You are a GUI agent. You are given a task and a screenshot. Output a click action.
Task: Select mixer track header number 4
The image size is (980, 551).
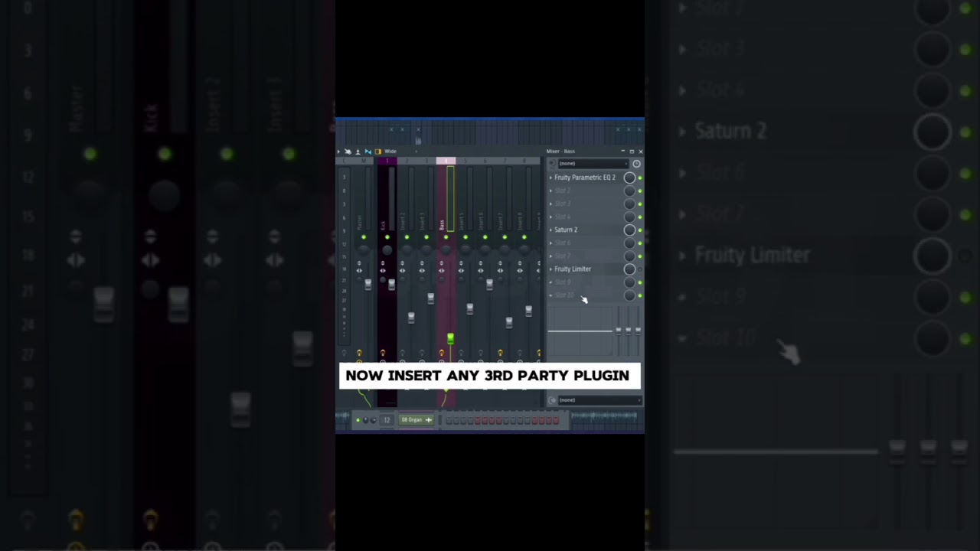click(446, 161)
